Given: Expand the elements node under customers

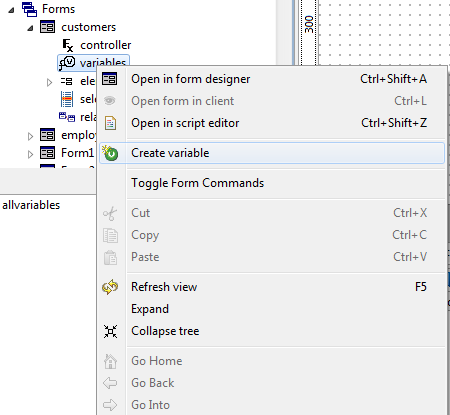Looking at the screenshot, I should 49,82.
